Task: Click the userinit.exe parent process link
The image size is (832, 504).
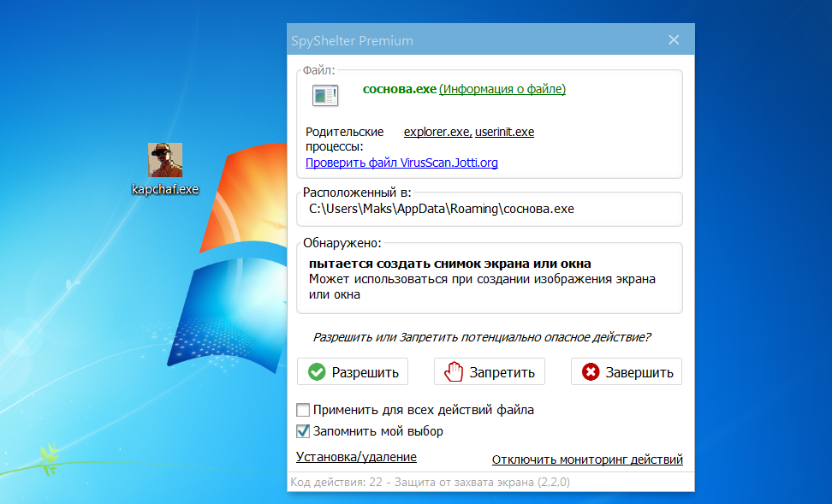Action: (505, 132)
